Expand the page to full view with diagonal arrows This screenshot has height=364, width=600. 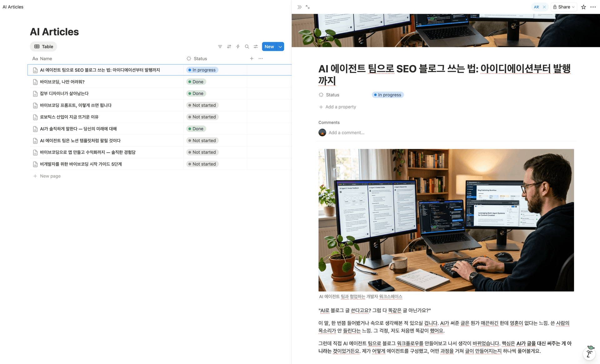[307, 7]
